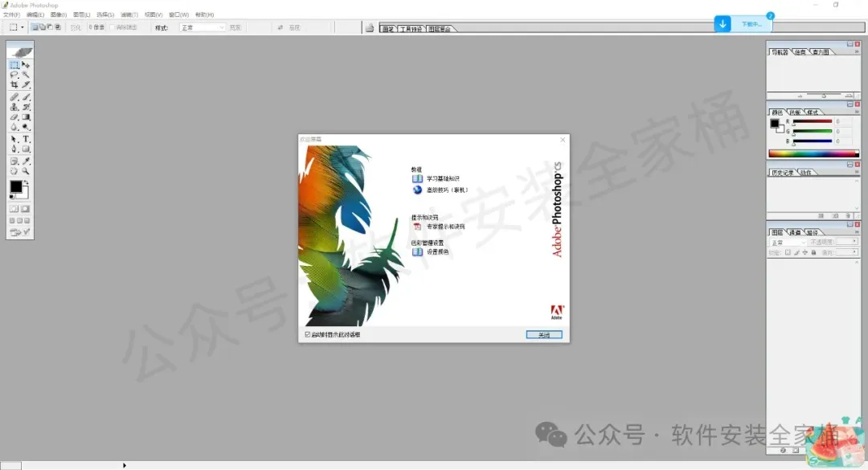Select the Magic Wand tool
The image size is (868, 470).
click(26, 75)
